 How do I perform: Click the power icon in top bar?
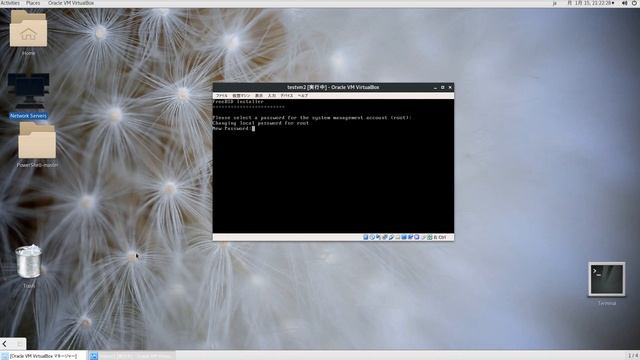(635, 3)
